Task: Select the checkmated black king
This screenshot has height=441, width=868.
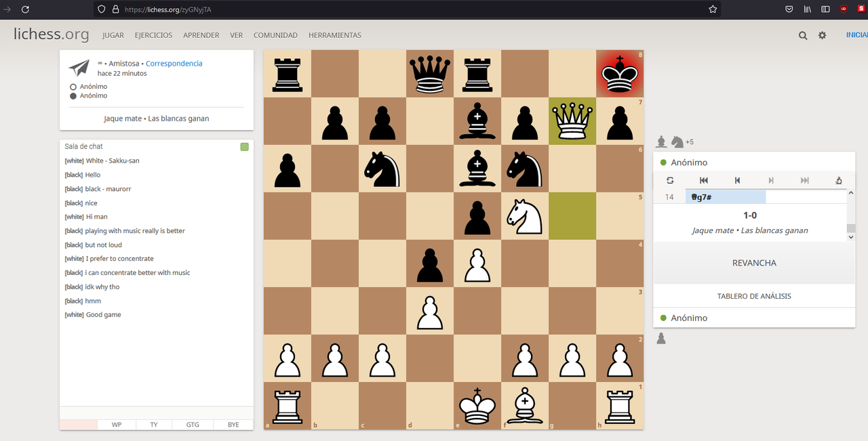Action: tap(620, 74)
